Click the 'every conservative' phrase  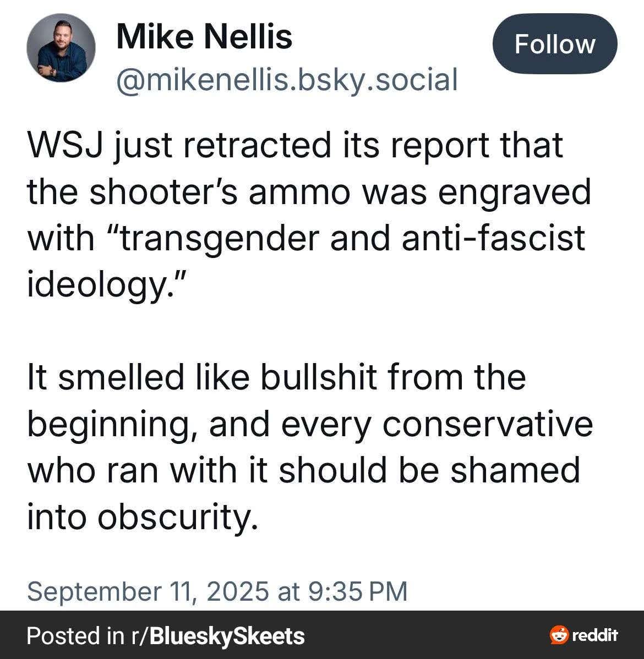[x=436, y=424]
